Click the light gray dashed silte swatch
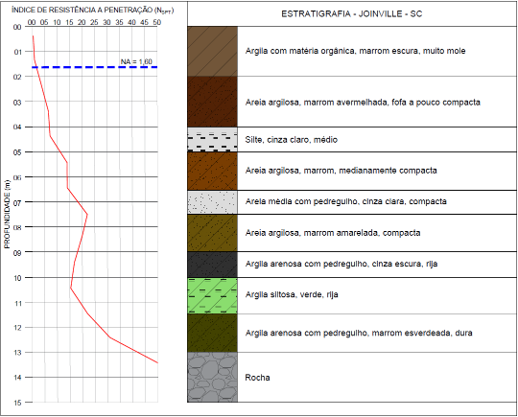 (212, 139)
